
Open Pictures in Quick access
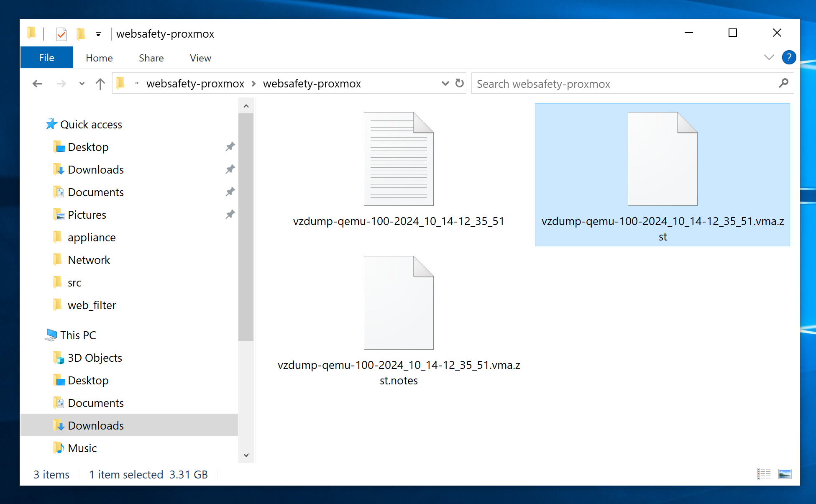point(87,215)
